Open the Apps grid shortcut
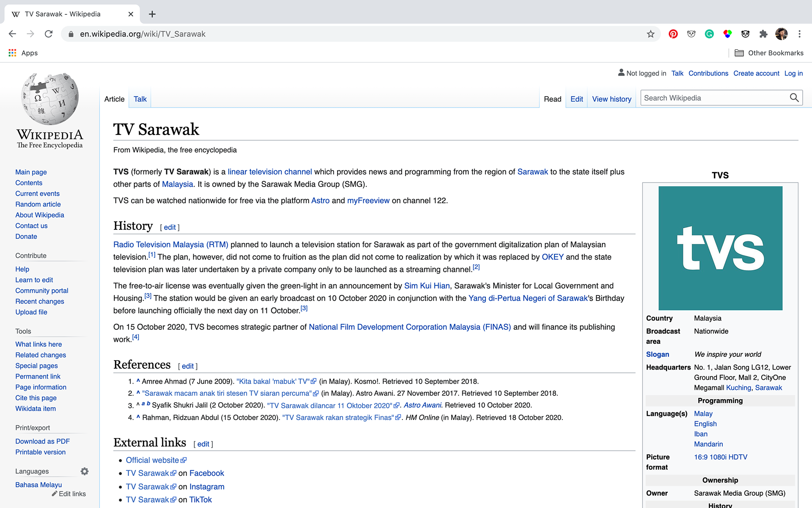Screen dimensions: 812x508 point(12,53)
